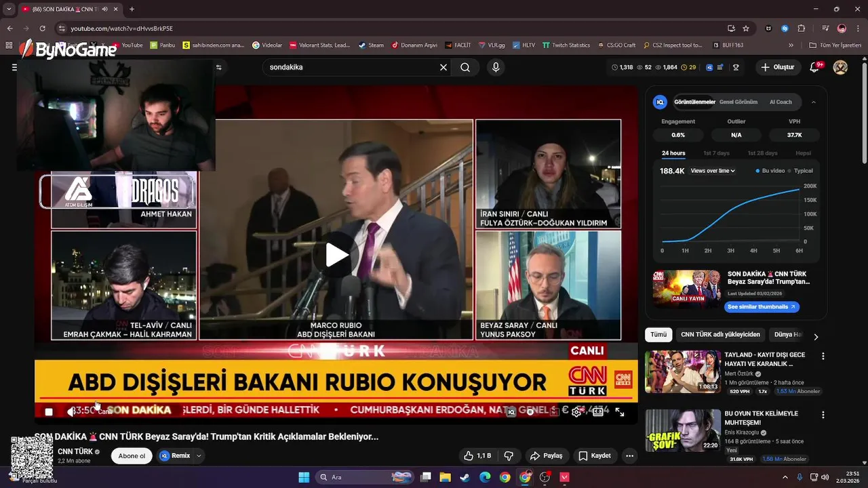Select the 1st 28 days range
The width and height of the screenshot is (868, 488).
(x=762, y=153)
